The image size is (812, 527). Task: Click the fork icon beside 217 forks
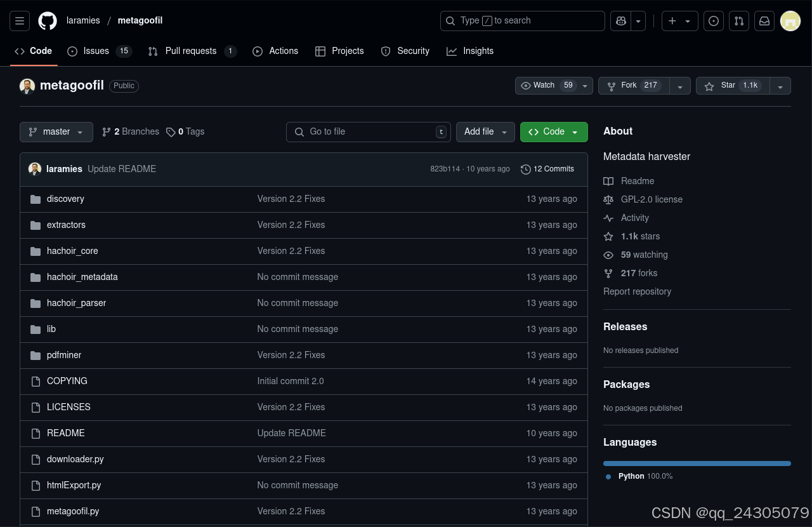[x=608, y=273]
